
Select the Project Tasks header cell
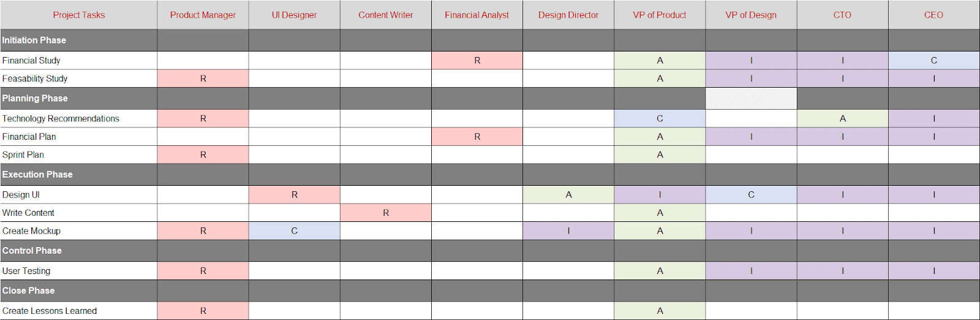(x=79, y=15)
